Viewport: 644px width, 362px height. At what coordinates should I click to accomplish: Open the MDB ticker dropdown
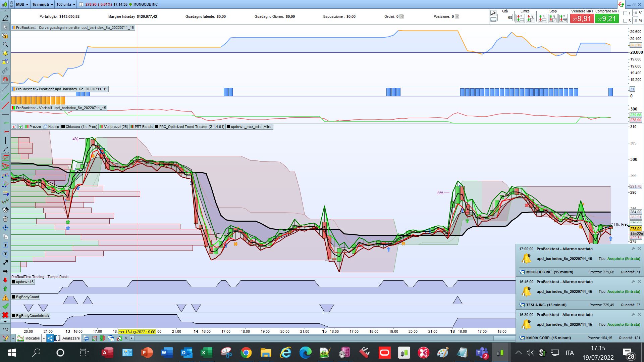tap(22, 4)
